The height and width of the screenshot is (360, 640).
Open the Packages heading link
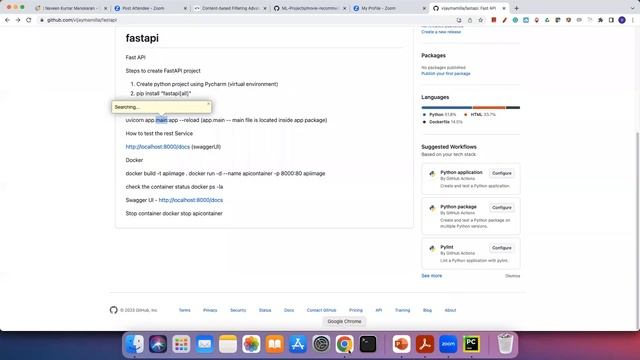point(433,56)
